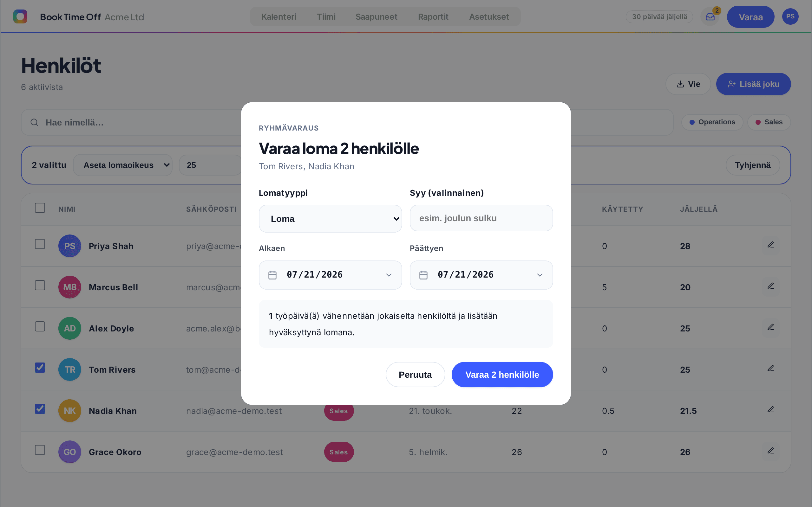Focus the Syy (valinnainen) input field

point(481,218)
